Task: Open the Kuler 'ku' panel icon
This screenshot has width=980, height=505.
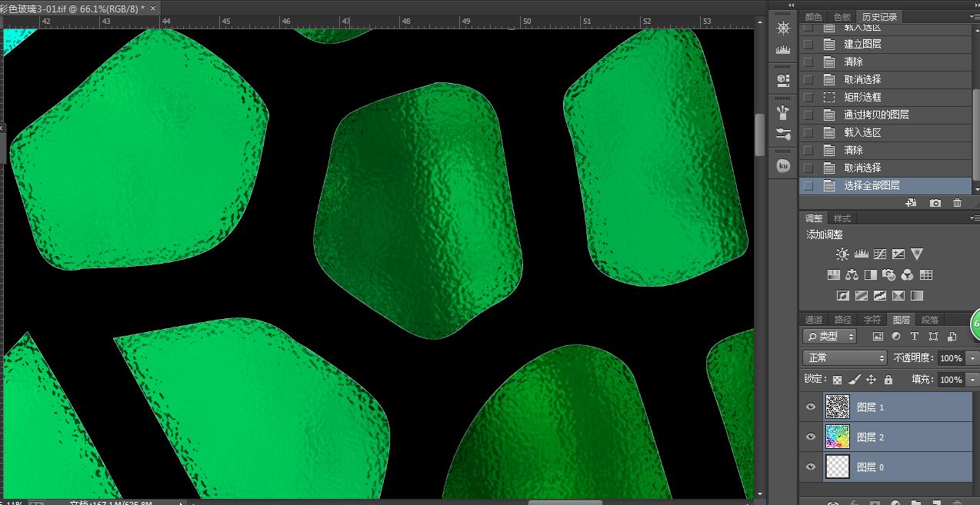Action: coord(783,164)
